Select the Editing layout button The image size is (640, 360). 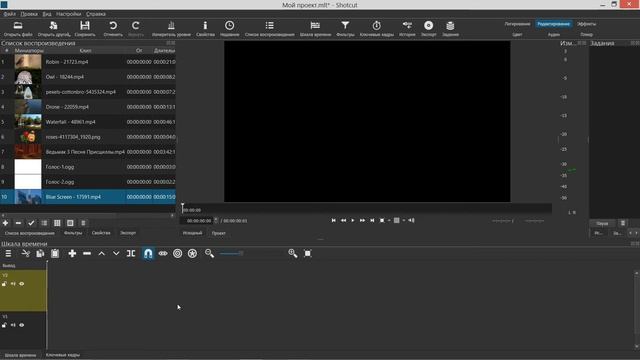coord(553,24)
